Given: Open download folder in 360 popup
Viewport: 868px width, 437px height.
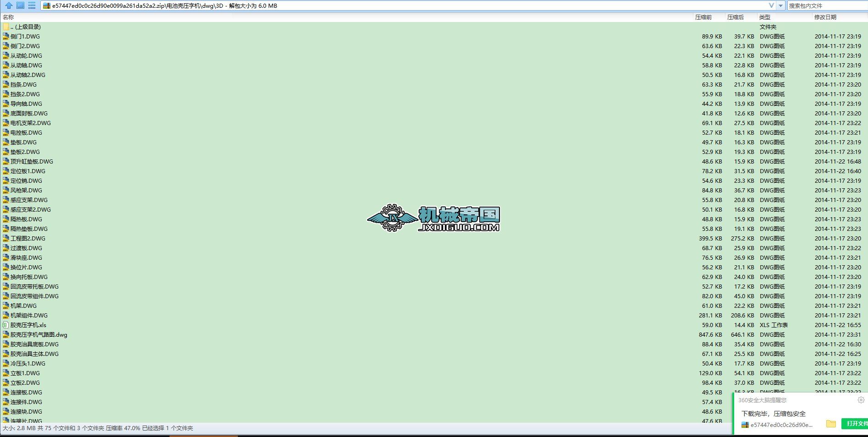Looking at the screenshot, I should (x=831, y=424).
